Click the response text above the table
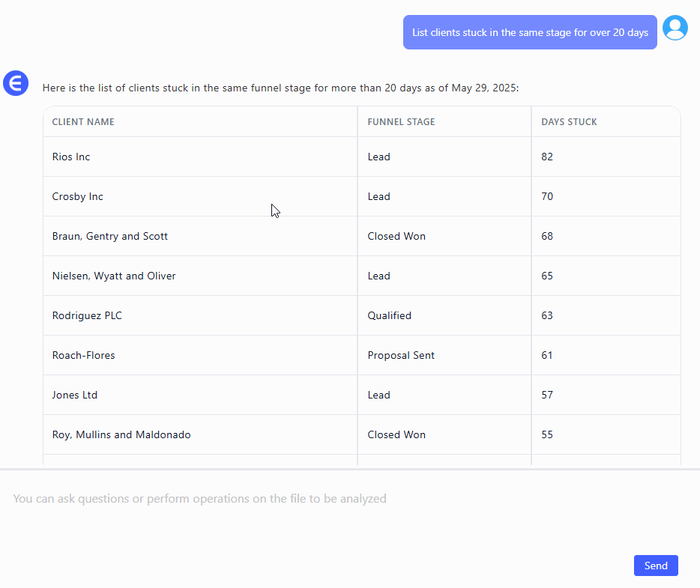 pyautogui.click(x=280, y=88)
